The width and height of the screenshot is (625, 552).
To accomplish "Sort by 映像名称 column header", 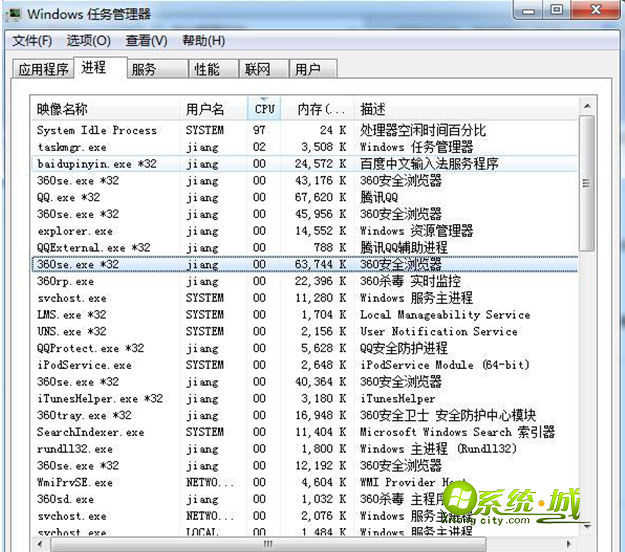I will (x=105, y=108).
